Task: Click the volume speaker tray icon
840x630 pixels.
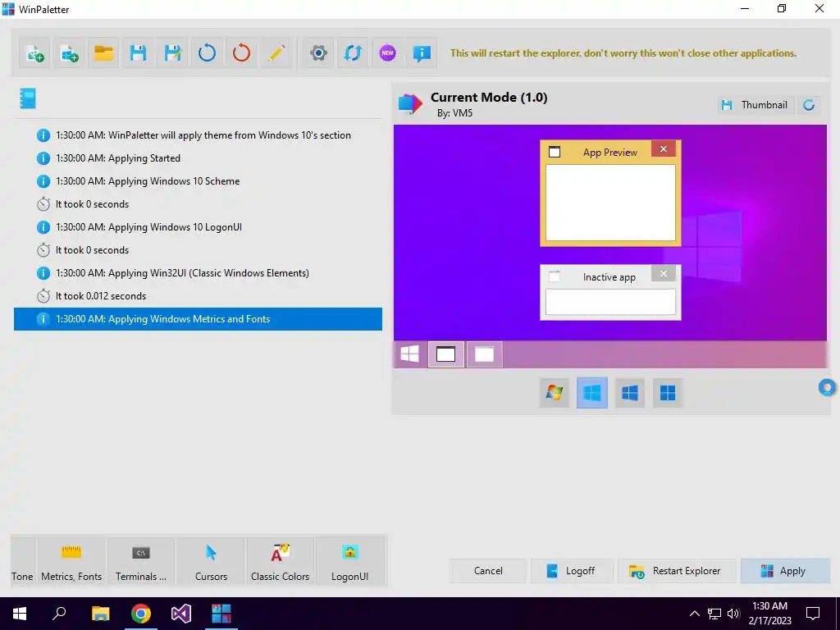Action: 733,614
